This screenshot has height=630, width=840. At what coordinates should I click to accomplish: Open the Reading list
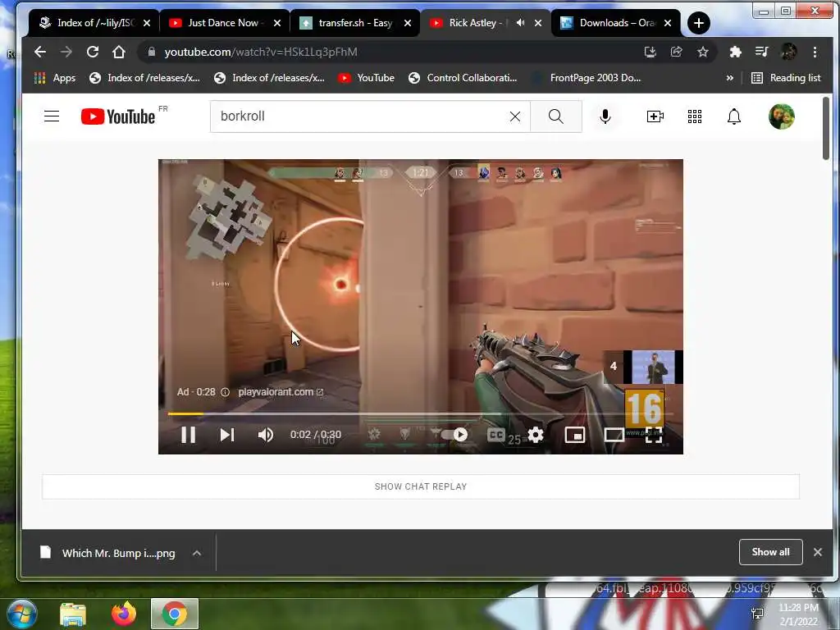(x=786, y=78)
